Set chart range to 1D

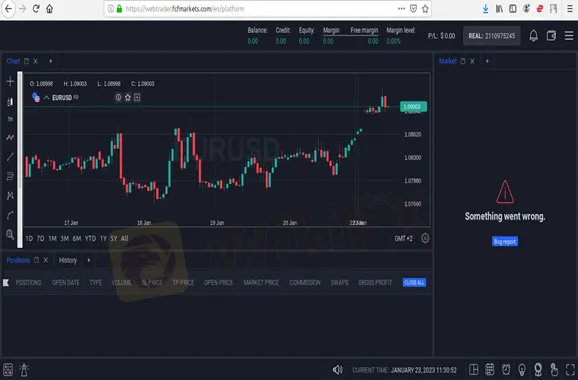[29, 238]
